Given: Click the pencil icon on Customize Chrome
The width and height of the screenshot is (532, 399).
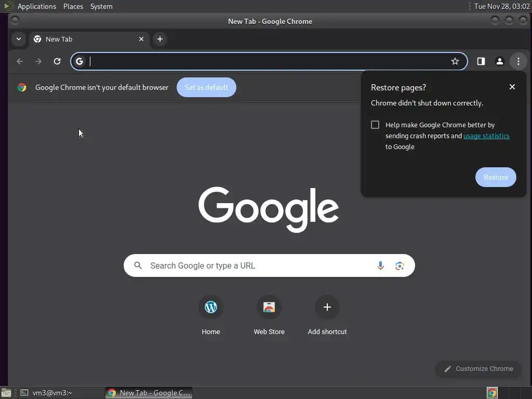Looking at the screenshot, I should (447, 369).
